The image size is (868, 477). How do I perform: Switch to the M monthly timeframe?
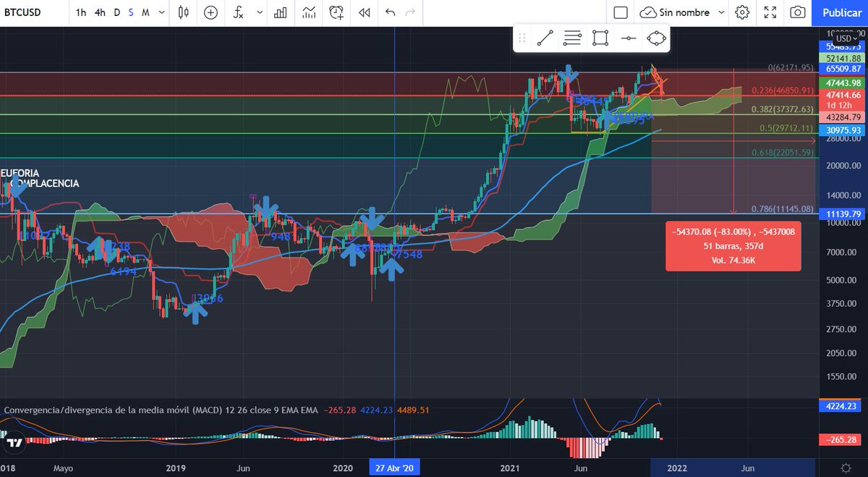[145, 12]
